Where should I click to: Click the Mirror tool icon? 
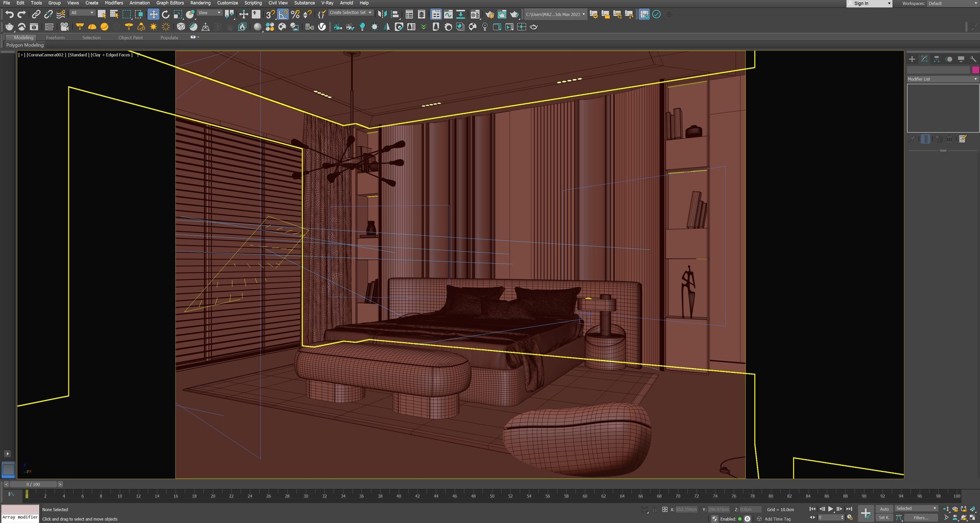(x=382, y=14)
